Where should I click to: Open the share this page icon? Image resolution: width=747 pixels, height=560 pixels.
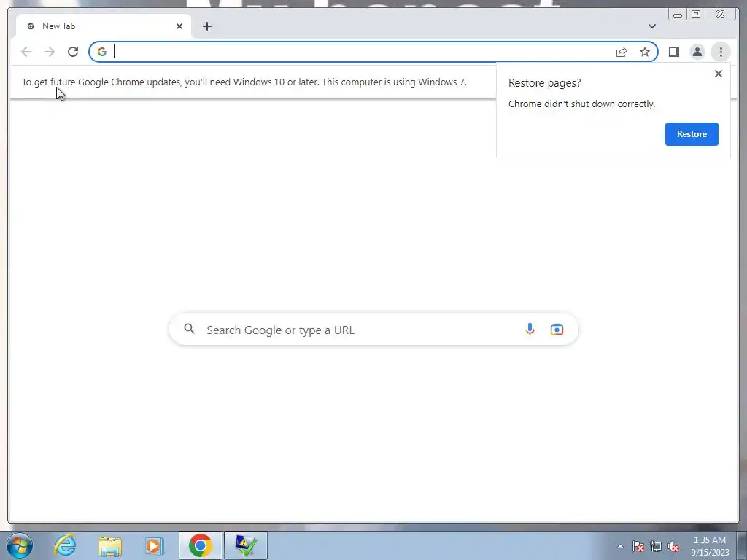pos(622,52)
